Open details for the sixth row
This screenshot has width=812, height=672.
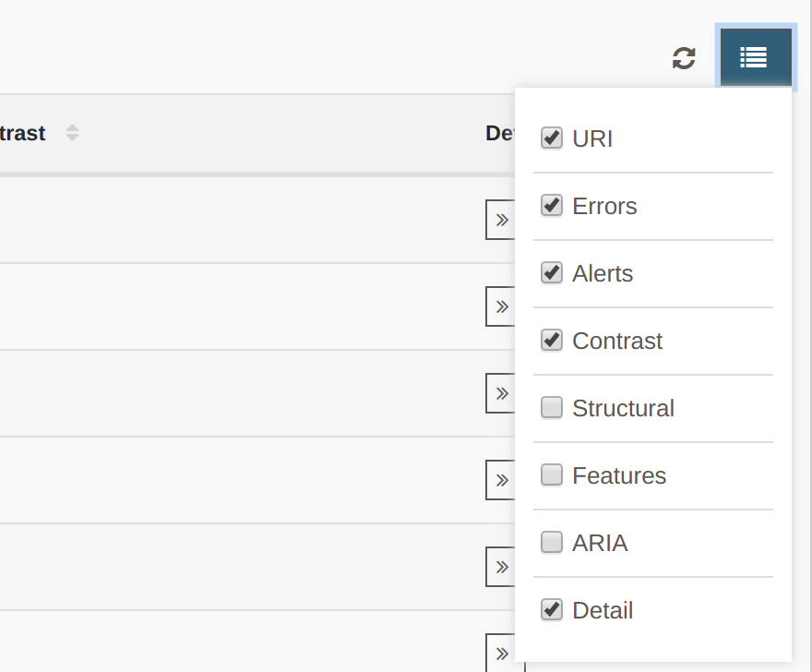[500, 653]
